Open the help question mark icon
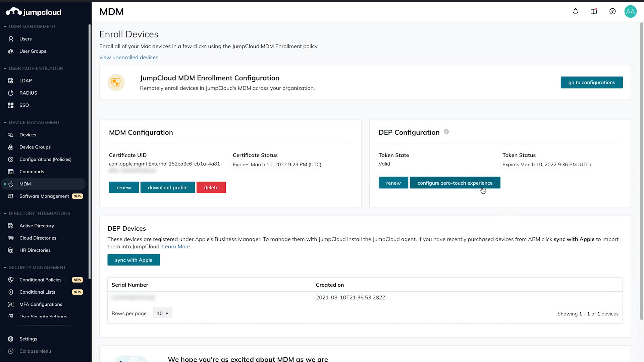 [x=612, y=11]
